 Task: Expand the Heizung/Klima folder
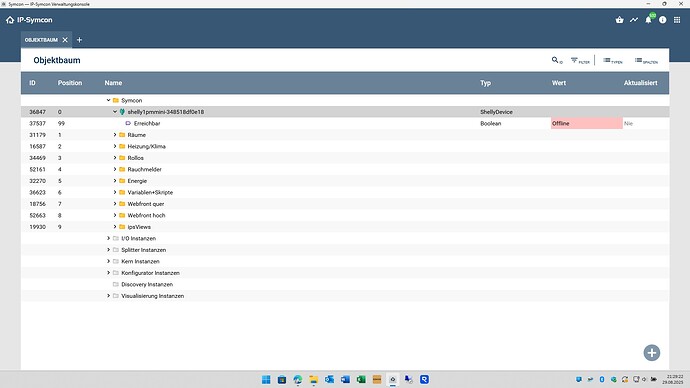pos(115,146)
